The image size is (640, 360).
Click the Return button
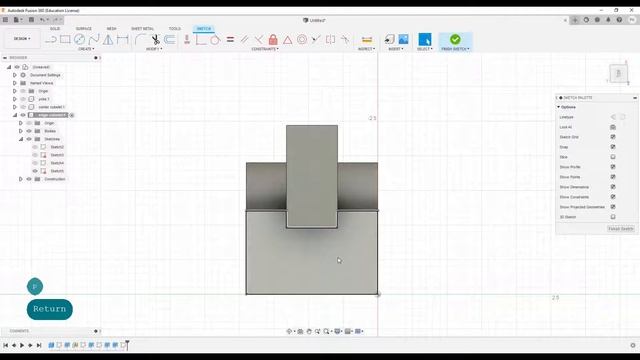tap(49, 309)
